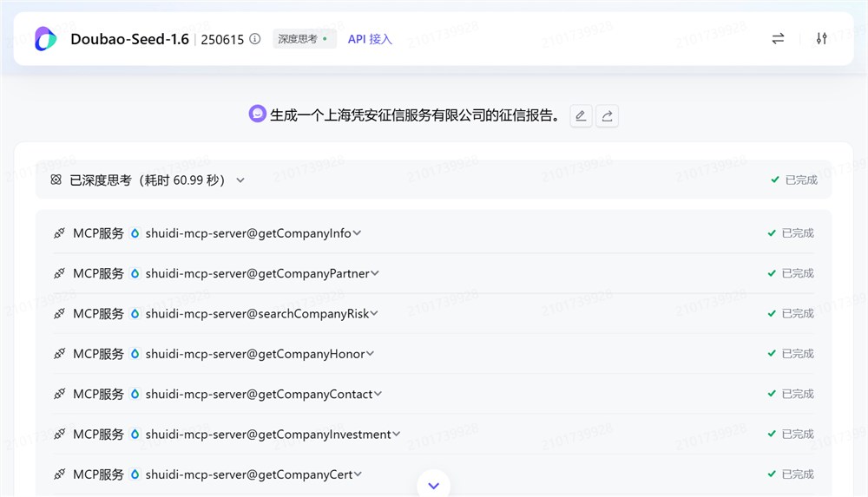The height and width of the screenshot is (497, 868).
Task: Click the shuidi droplet icon for searchCompanyRisk
Action: (x=135, y=313)
